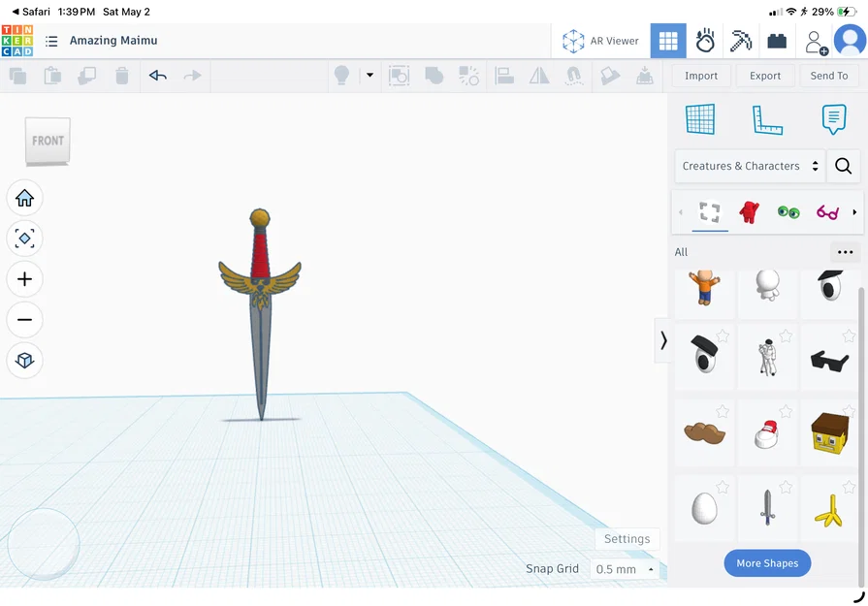868x606 pixels.
Task: Favorite the sword shape star
Action: pyautogui.click(x=786, y=487)
